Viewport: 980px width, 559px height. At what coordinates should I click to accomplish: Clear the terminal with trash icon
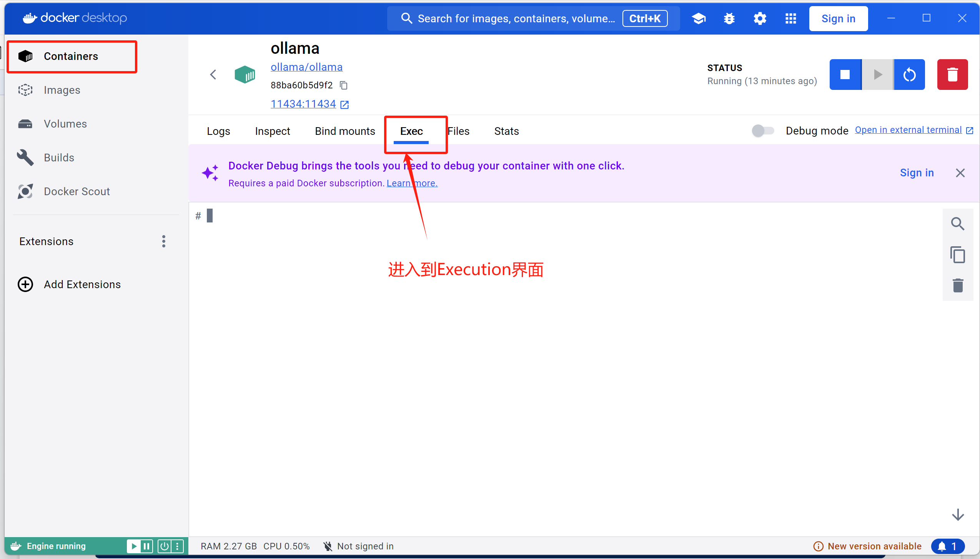click(957, 285)
